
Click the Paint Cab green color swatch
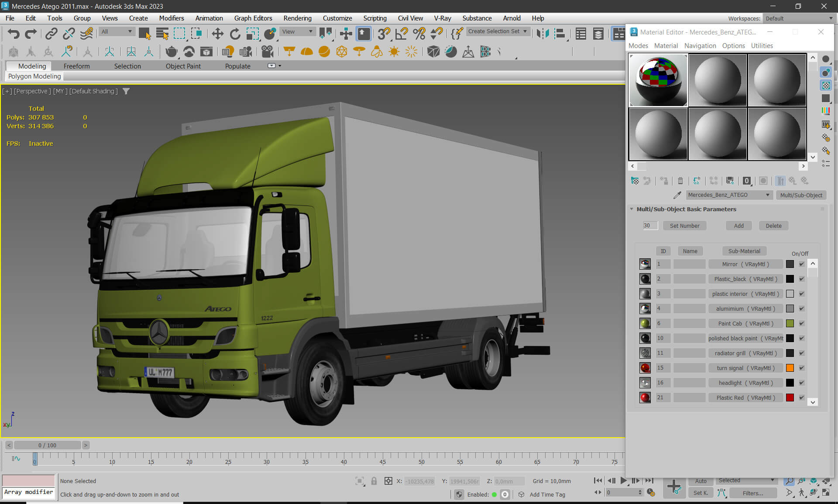tap(790, 323)
